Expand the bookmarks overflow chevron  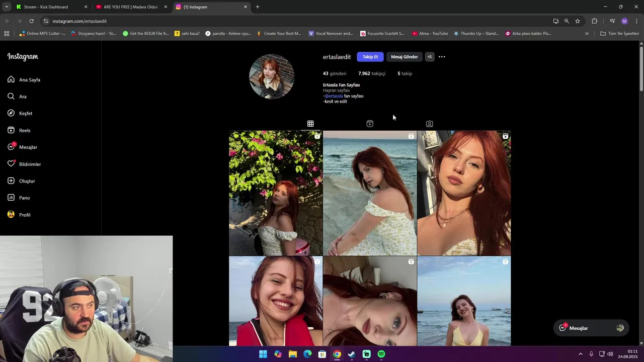587,34
